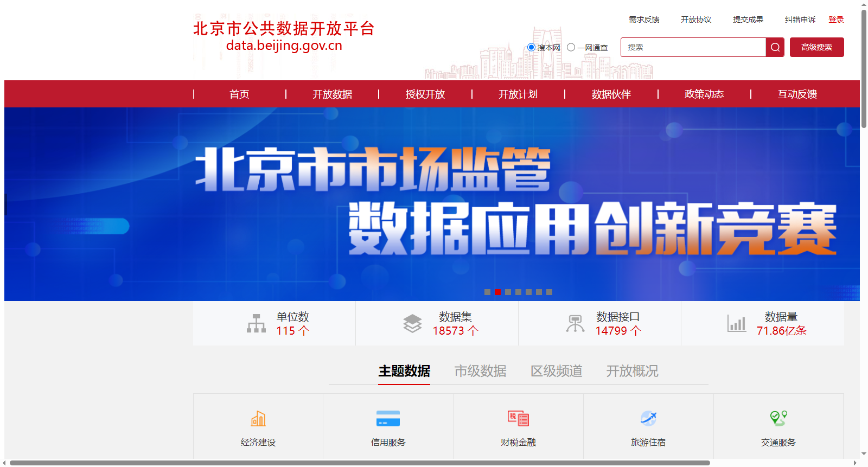Open the 开放计划 menu item
The width and height of the screenshot is (868, 467).
click(518, 94)
